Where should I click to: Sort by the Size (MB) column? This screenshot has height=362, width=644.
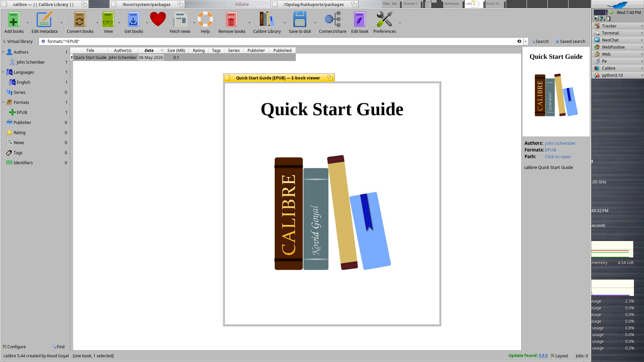pos(176,50)
